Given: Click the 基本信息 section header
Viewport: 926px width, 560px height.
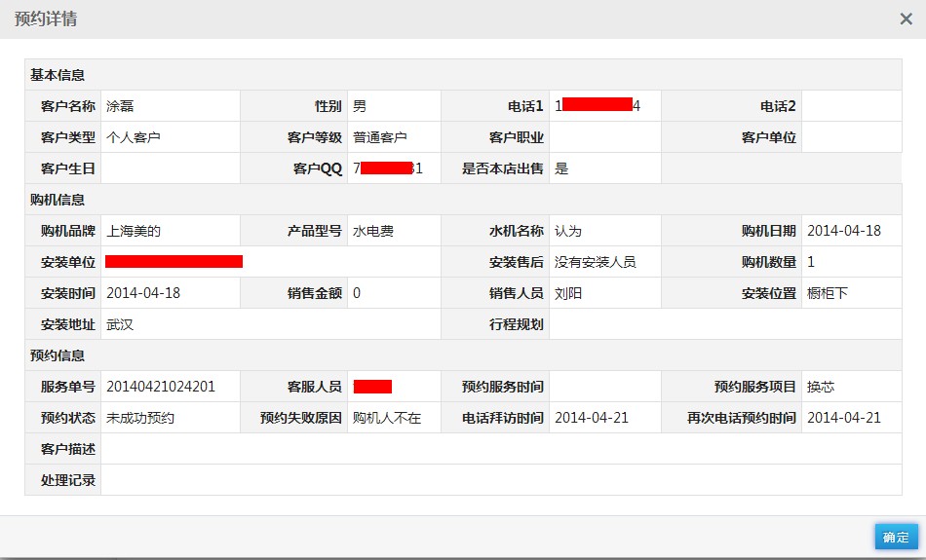Looking at the screenshot, I should click(58, 75).
